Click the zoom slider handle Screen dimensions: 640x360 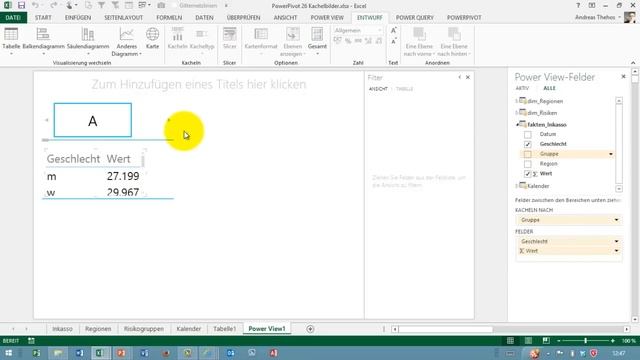coord(585,340)
